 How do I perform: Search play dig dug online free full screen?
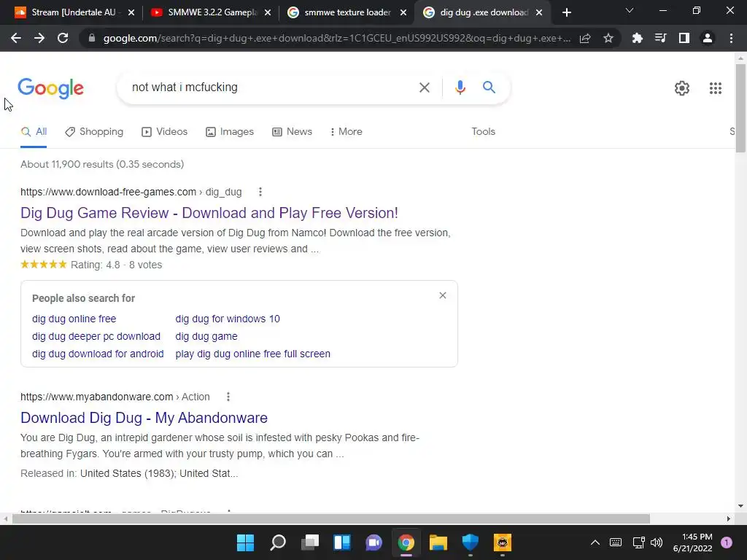252,354
